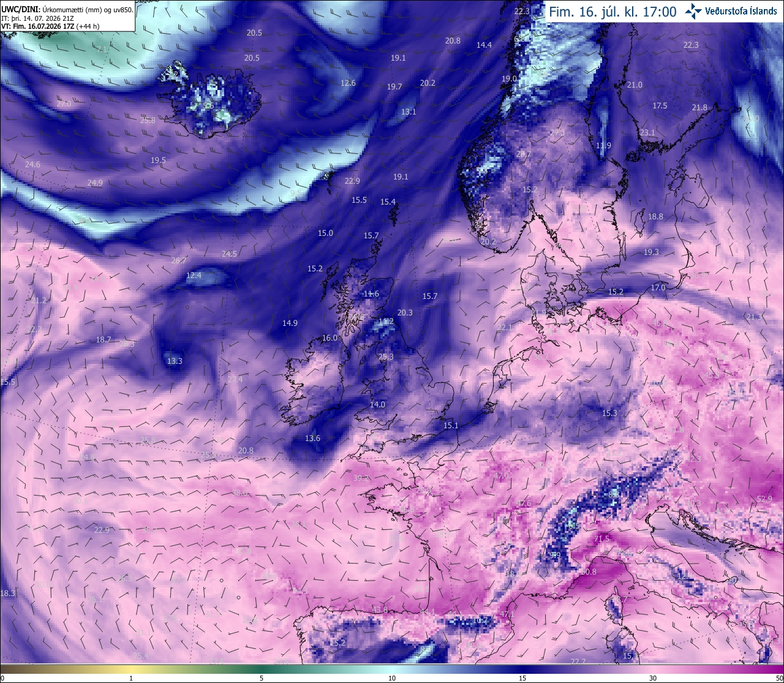
Task: Select the 47.0 value over central Europe
Action: pyautogui.click(x=501, y=475)
